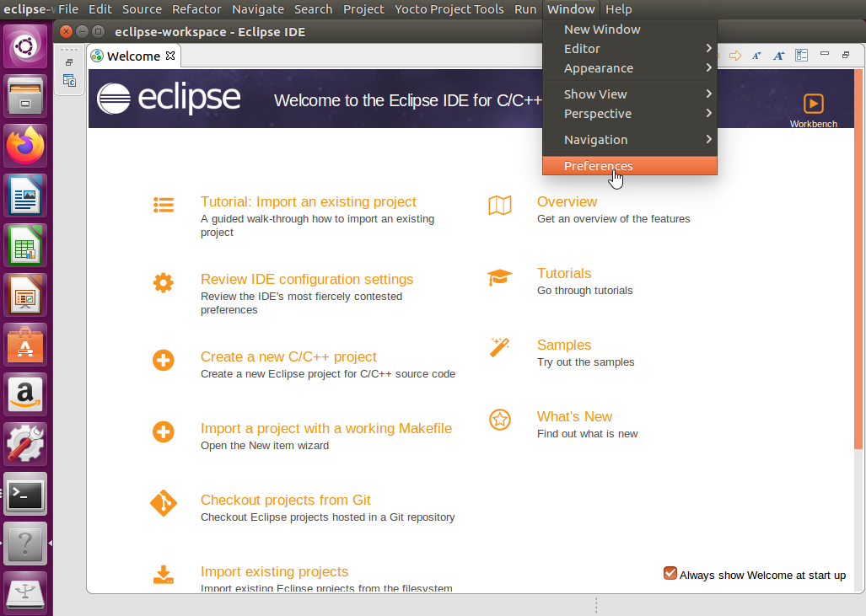This screenshot has width=866, height=616.
Task: Click plus icon beside Create new C/C++ project
Action: [x=164, y=361]
